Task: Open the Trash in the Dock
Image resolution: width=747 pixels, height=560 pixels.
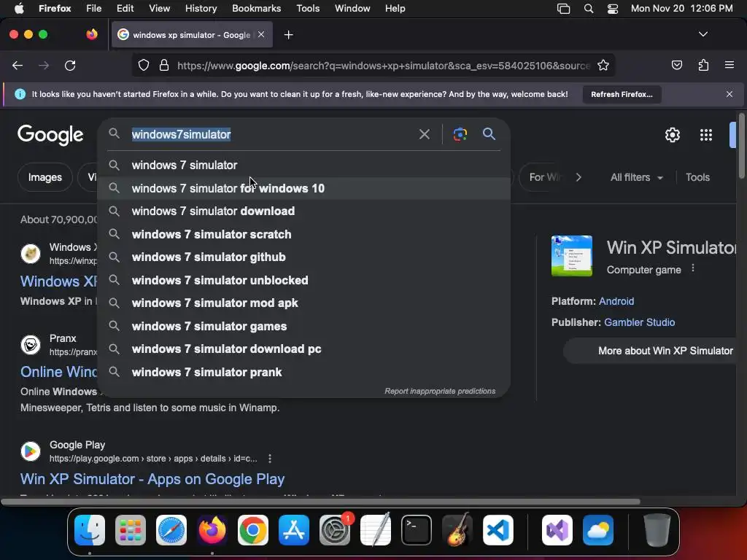Action: (x=657, y=530)
